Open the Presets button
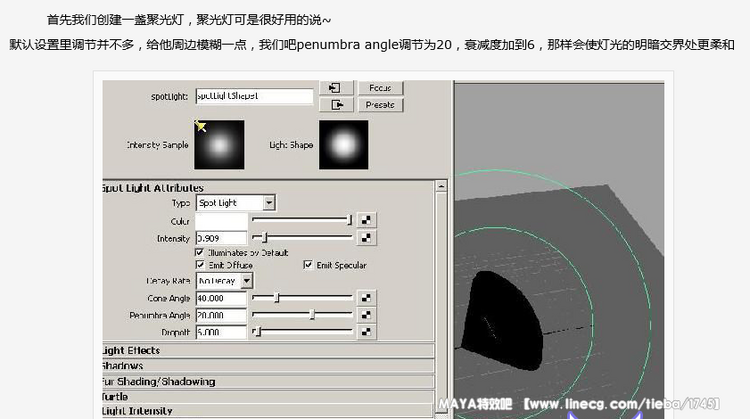Screen dimensions: 750x419 click(x=379, y=104)
